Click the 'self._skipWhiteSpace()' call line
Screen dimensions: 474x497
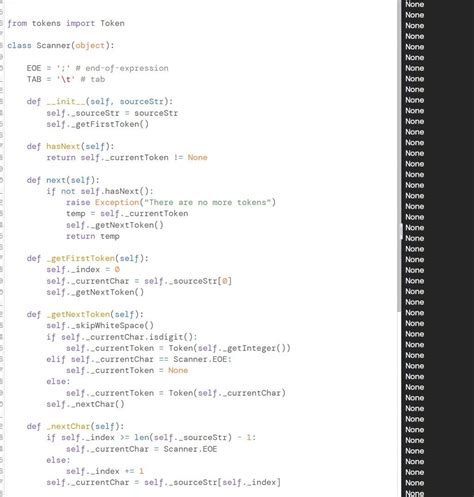click(100, 325)
